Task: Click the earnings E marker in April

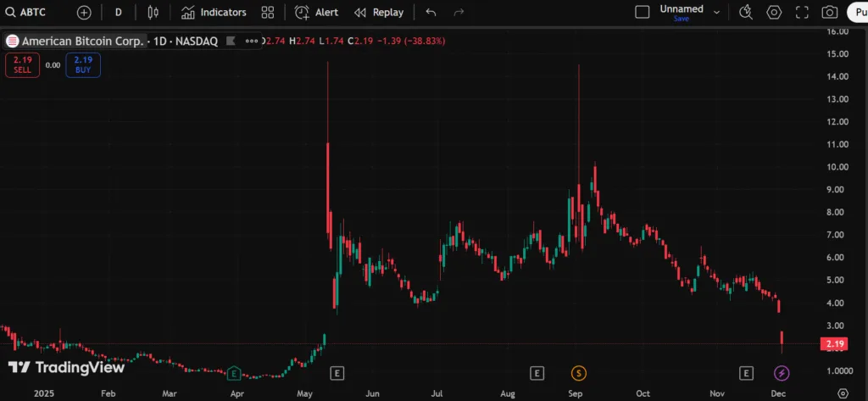Action: [234, 373]
